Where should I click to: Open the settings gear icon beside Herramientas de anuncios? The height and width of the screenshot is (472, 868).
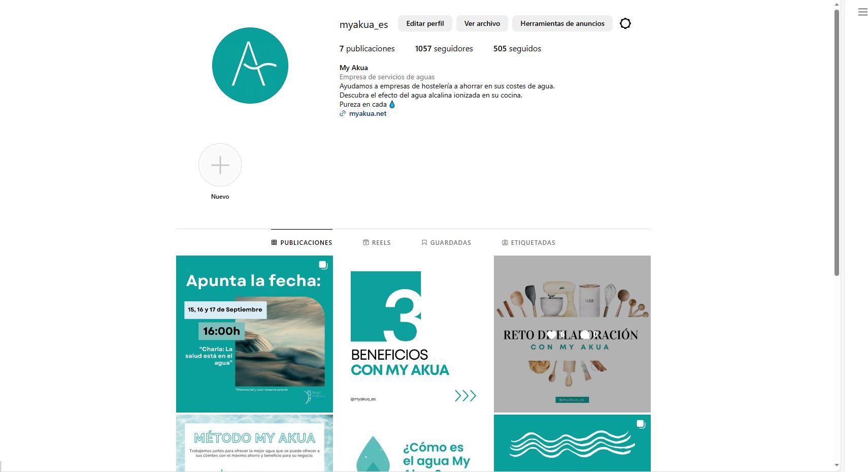click(625, 23)
